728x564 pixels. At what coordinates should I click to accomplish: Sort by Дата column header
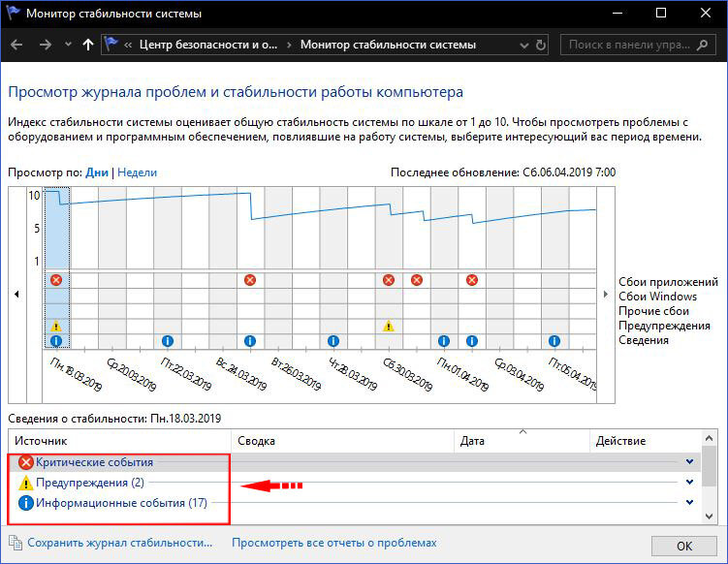(522, 441)
